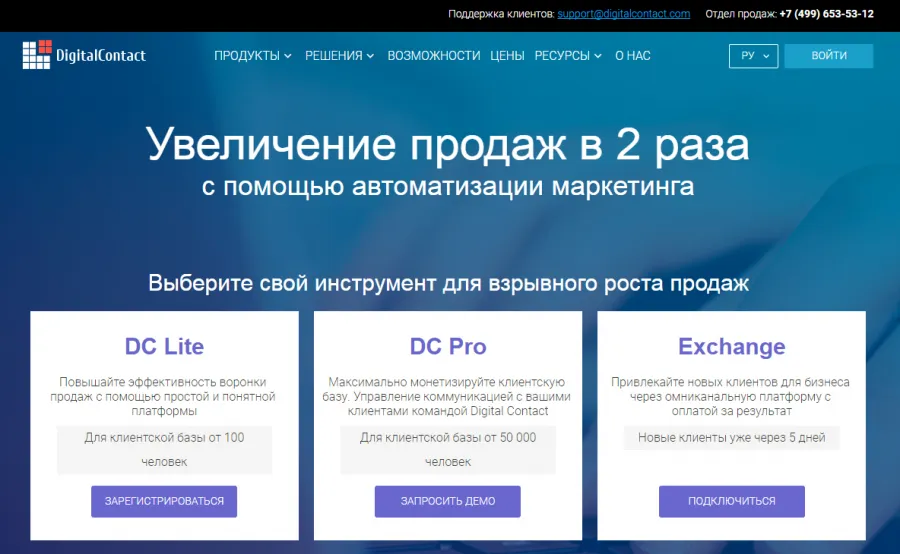Click ПОДКЛЮЧИТЬСЯ in the Exchange card

(732, 501)
